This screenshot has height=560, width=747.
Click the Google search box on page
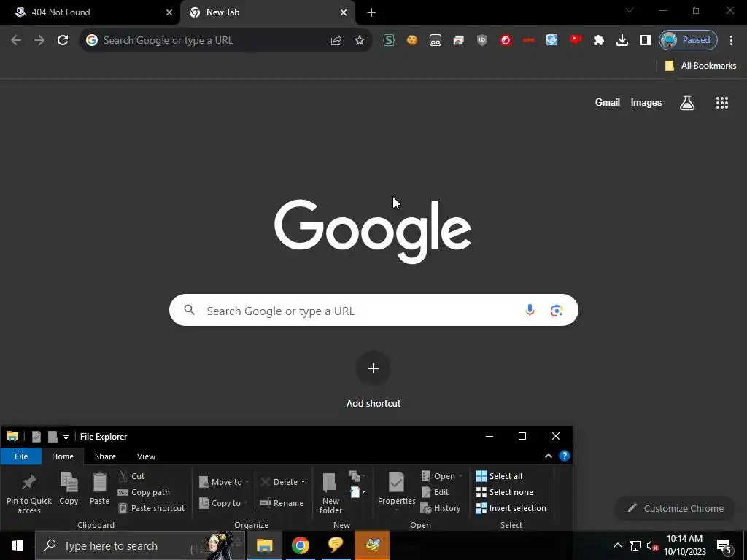point(373,310)
